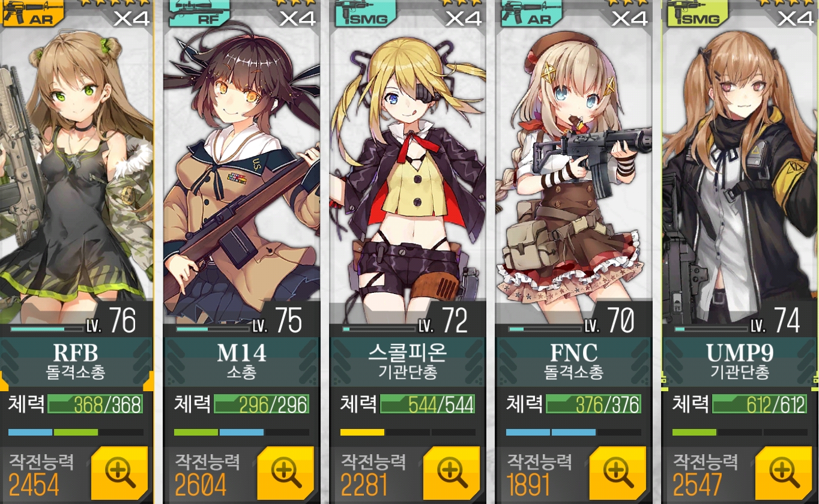The width and height of the screenshot is (819, 504).
Task: Click the SMG badge above 스콜피온
Action: click(x=364, y=13)
